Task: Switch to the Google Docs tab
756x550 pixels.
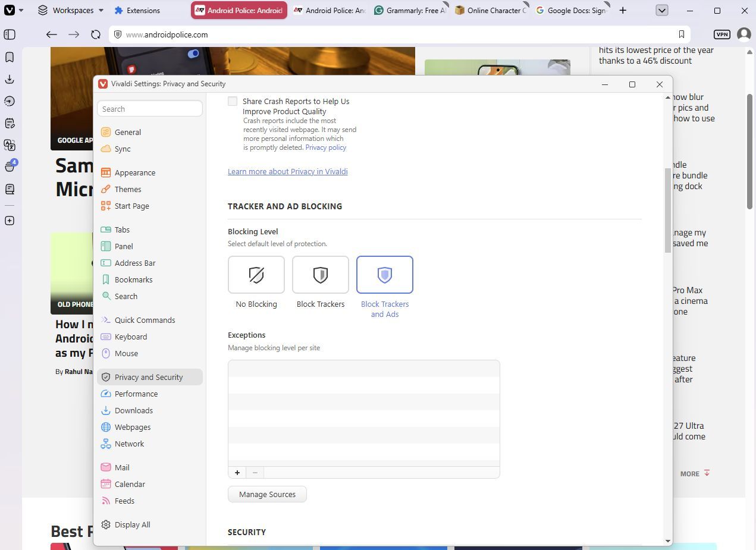Action: click(571, 10)
